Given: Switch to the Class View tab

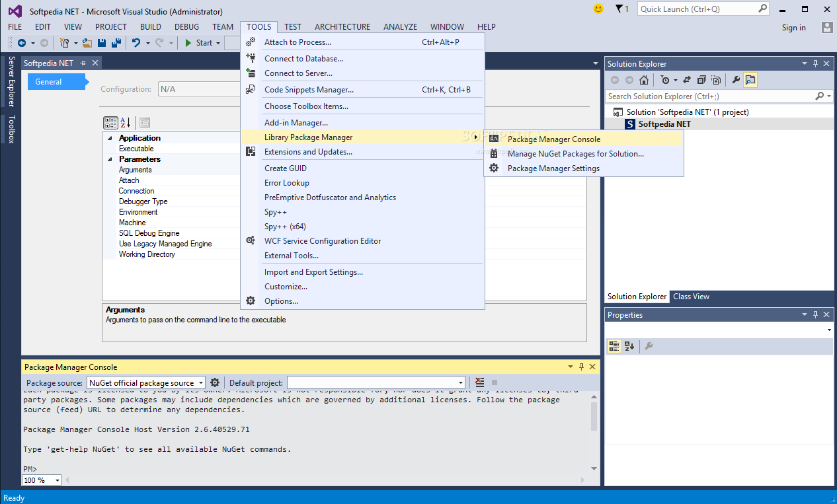Looking at the screenshot, I should (x=691, y=297).
